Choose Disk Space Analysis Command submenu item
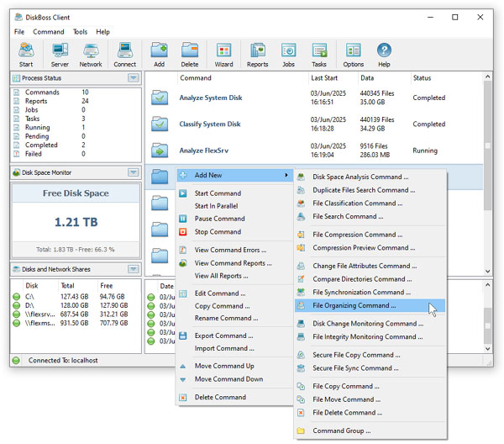The width and height of the screenshot is (504, 444). (x=370, y=177)
